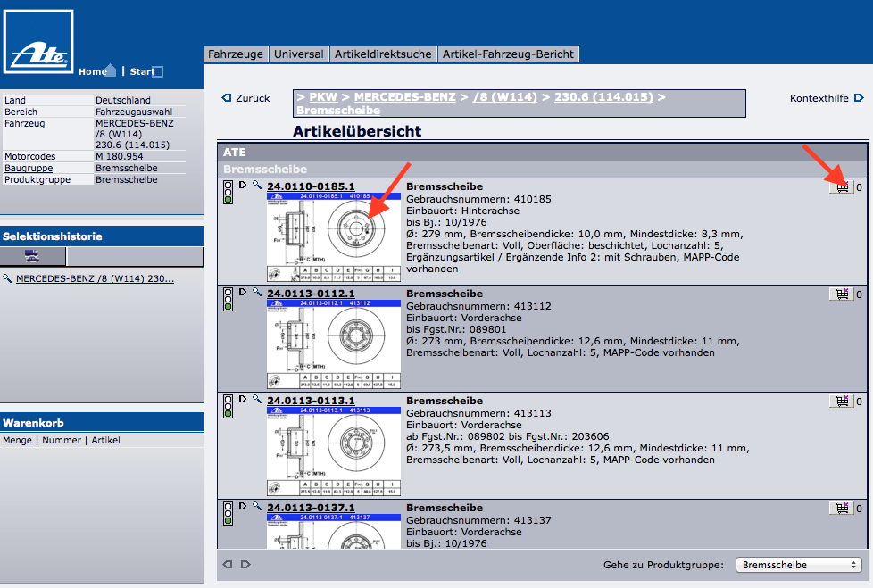
Task: Click availability traffic light for 24.0113-0113.1
Action: pyautogui.click(x=229, y=407)
